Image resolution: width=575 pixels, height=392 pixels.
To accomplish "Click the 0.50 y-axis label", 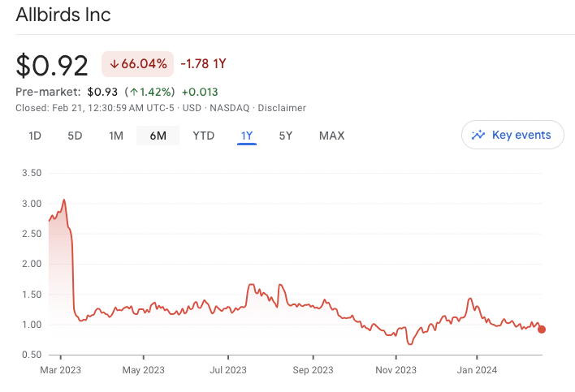I will click(x=32, y=355).
